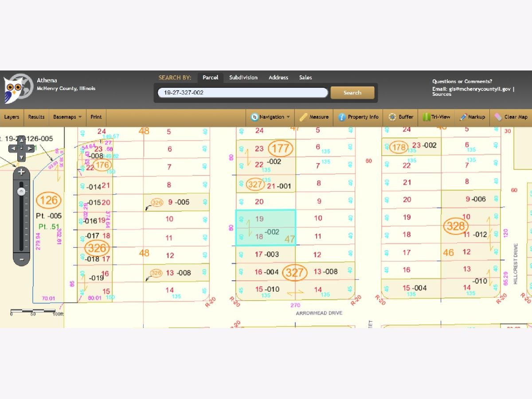Switch to Tri-View mode

pos(436,117)
